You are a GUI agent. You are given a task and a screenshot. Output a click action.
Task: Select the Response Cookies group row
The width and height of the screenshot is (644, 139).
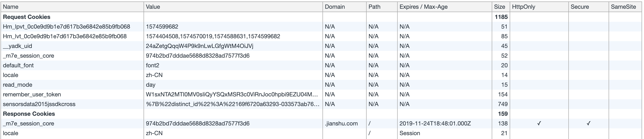(x=29, y=114)
